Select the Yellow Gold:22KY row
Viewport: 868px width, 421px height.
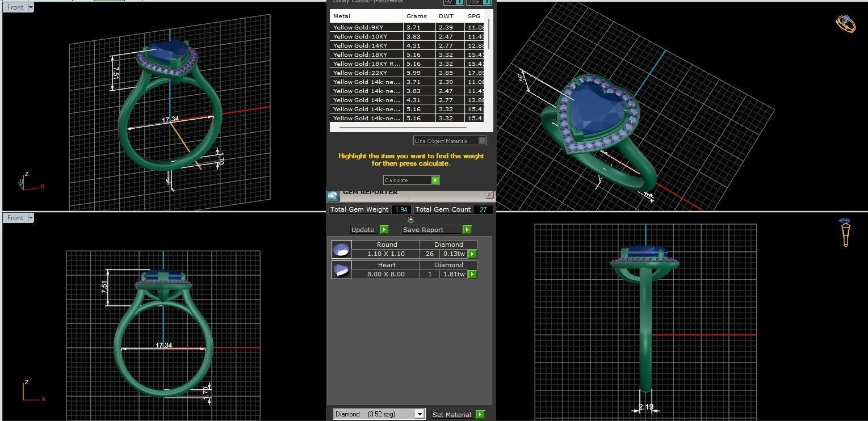pyautogui.click(x=408, y=73)
